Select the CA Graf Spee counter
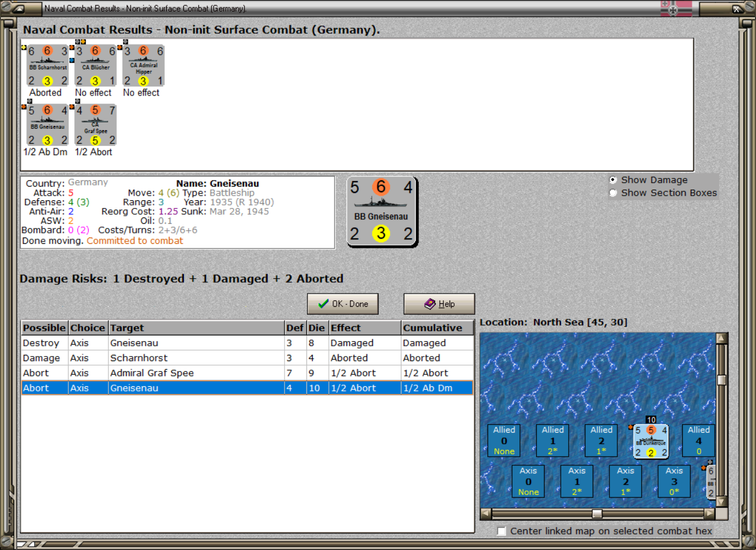This screenshot has height=550, width=756. [96, 125]
